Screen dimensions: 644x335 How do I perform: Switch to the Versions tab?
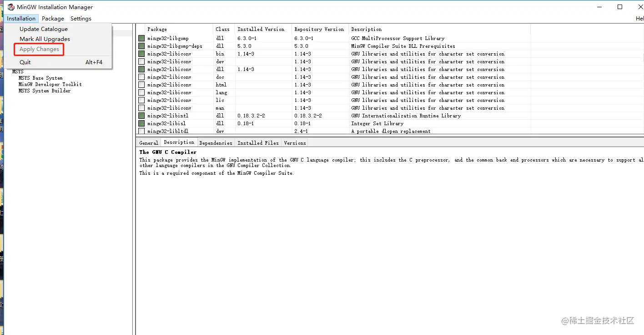coord(295,143)
